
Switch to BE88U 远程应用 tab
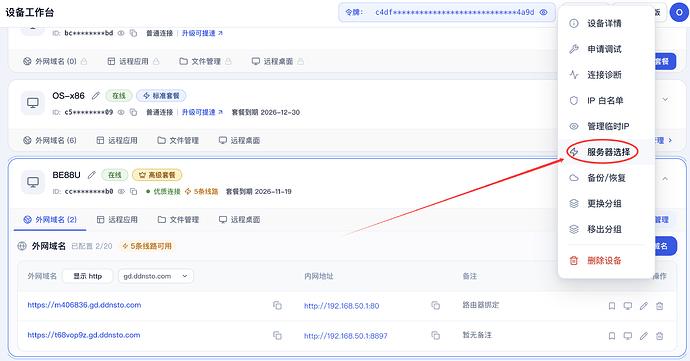pyautogui.click(x=117, y=219)
